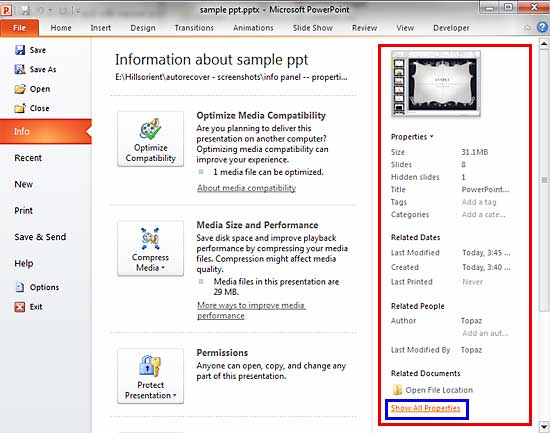
Task: Click the blue Help question mark icon
Action: click(542, 27)
